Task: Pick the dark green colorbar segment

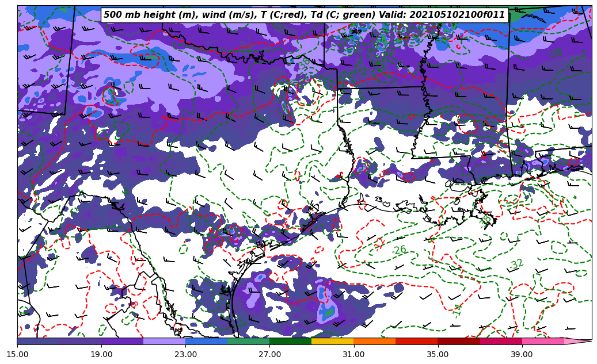Action: 291,341
